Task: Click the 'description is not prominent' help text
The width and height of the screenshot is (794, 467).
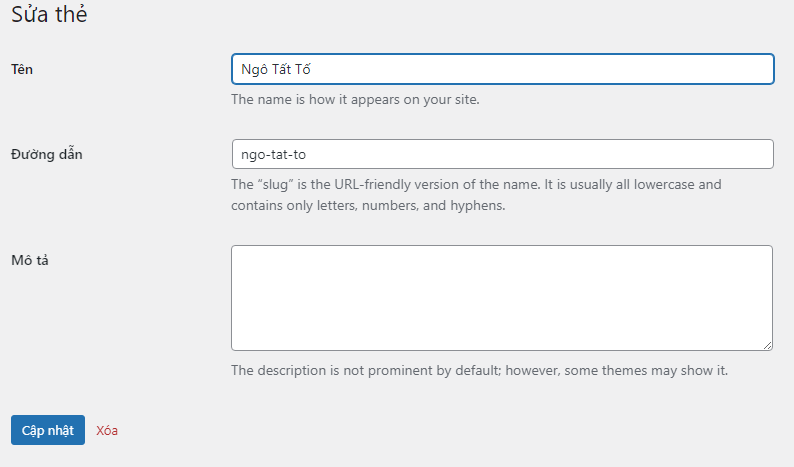Action: pyautogui.click(x=400, y=371)
